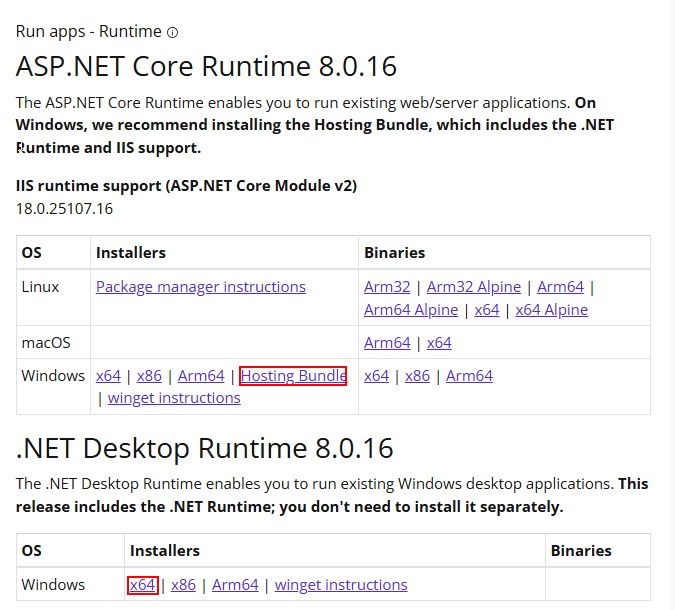
Task: Click Run apps - Runtime label
Action: click(x=88, y=32)
